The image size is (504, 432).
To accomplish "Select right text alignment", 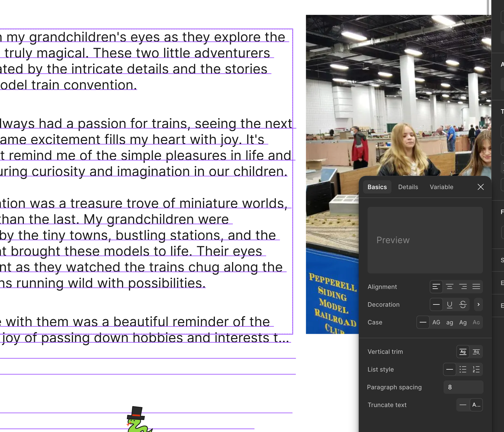I will pos(463,287).
